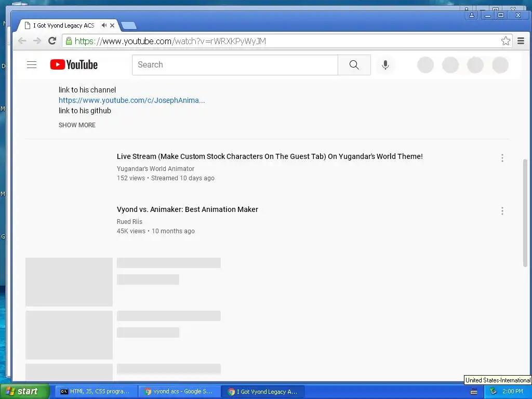Expand description with SHOW MORE
The width and height of the screenshot is (532, 399).
coord(77,125)
